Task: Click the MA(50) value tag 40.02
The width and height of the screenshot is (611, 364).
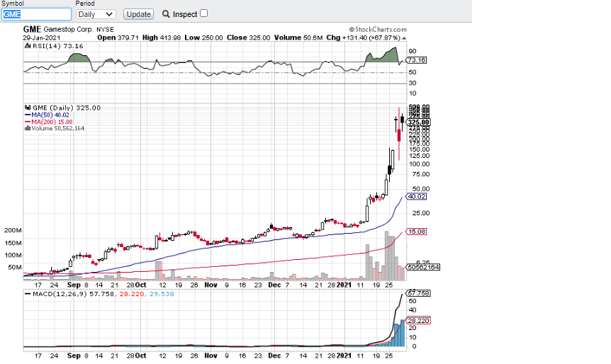Action: coord(416,197)
